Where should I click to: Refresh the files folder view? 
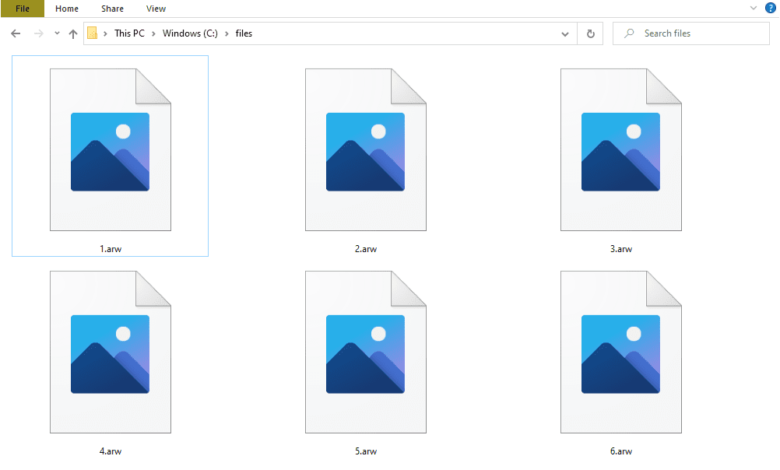[591, 33]
